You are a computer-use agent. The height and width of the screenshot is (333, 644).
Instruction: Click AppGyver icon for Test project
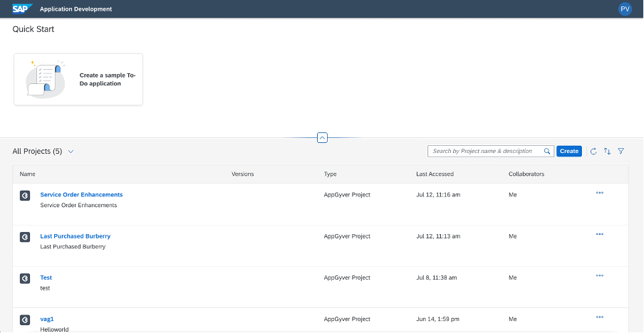(x=25, y=279)
